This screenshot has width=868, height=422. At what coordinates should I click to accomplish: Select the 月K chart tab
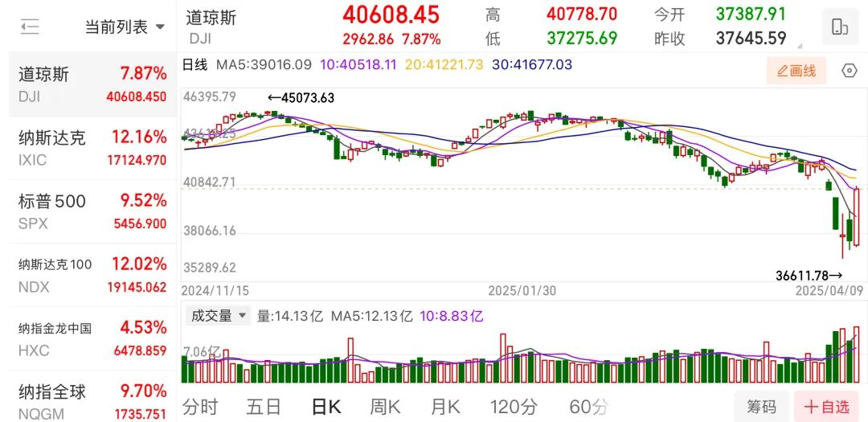(x=445, y=408)
